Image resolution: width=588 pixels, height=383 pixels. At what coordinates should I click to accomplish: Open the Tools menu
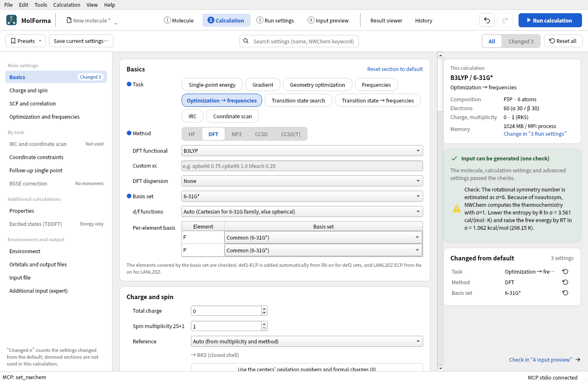tap(41, 5)
